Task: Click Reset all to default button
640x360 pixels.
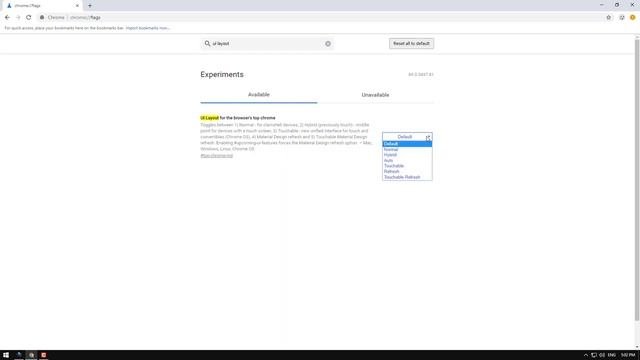Action: point(411,43)
